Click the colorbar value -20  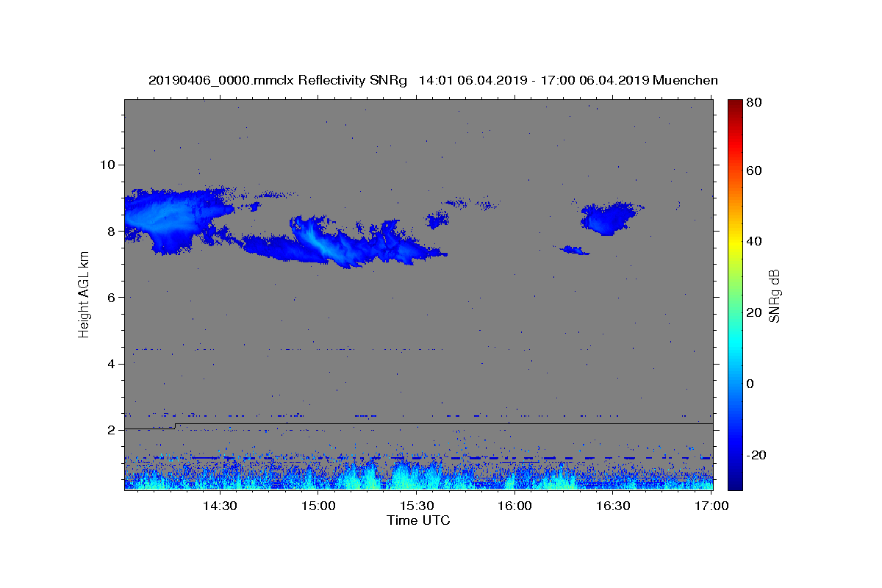click(x=757, y=455)
